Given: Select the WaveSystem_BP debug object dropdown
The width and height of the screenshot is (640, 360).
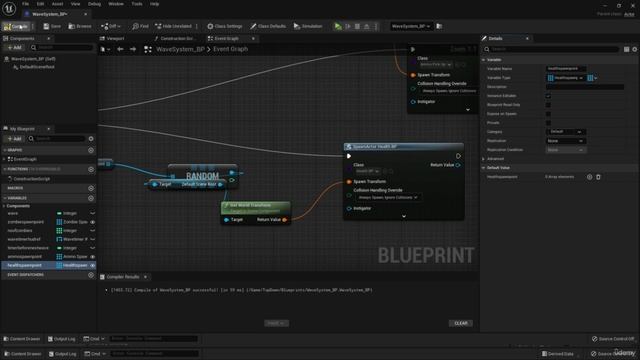Looking at the screenshot, I should 410,27.
